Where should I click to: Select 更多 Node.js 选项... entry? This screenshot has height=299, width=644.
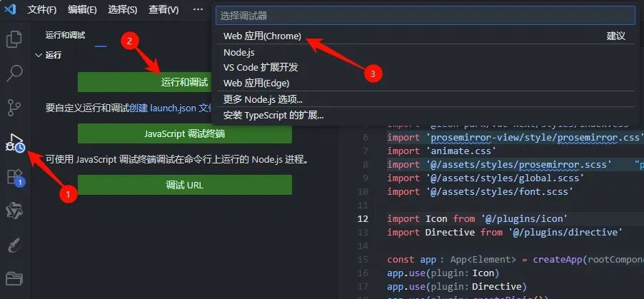point(425,99)
